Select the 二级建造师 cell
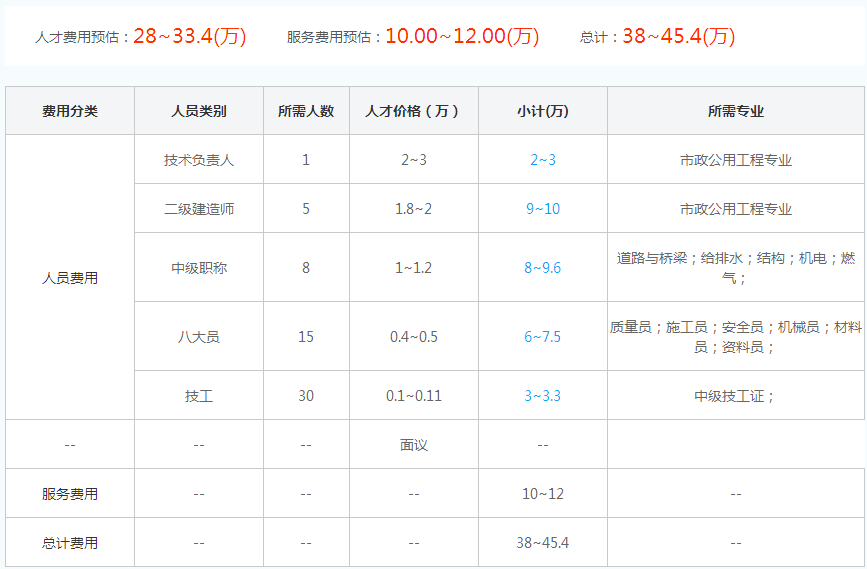Viewport: 867px width, 569px height. [x=199, y=208]
